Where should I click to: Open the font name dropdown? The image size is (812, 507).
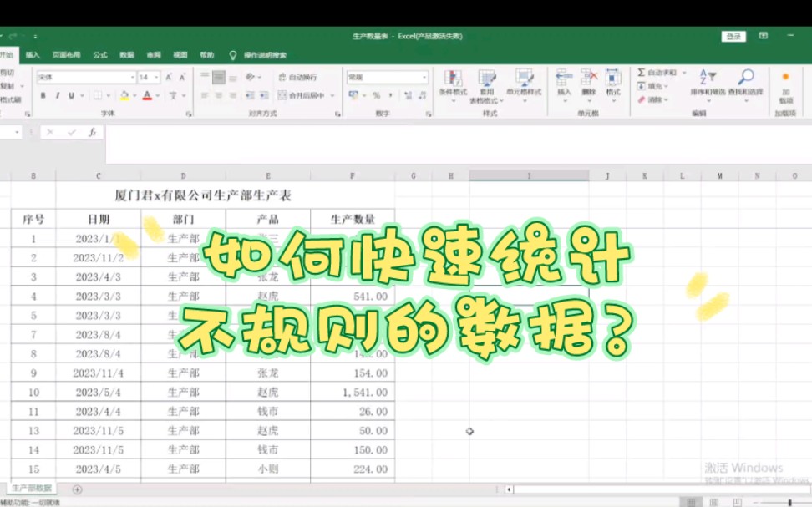132,77
